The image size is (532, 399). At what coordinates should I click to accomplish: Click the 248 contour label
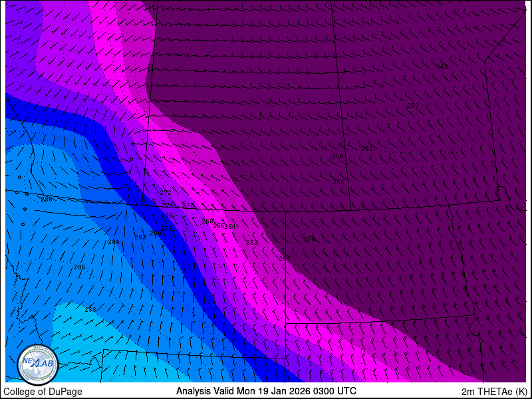point(442,67)
